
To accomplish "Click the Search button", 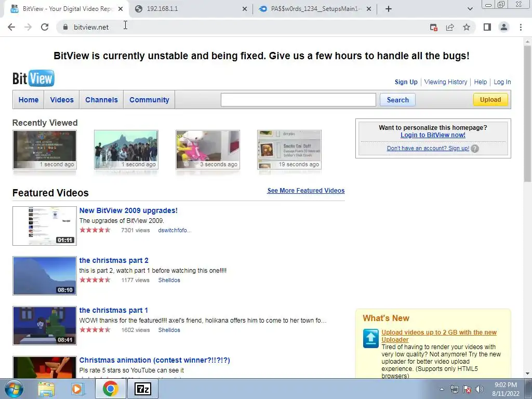I will coord(397,100).
